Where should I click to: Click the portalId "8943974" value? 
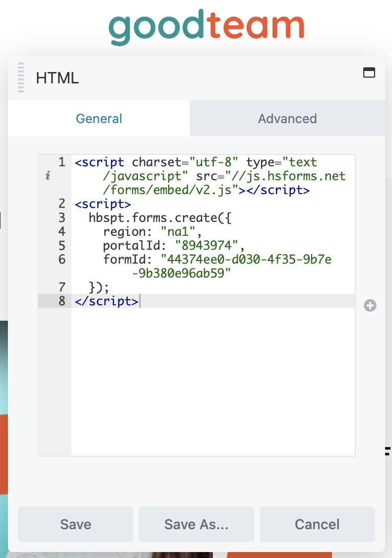(206, 246)
